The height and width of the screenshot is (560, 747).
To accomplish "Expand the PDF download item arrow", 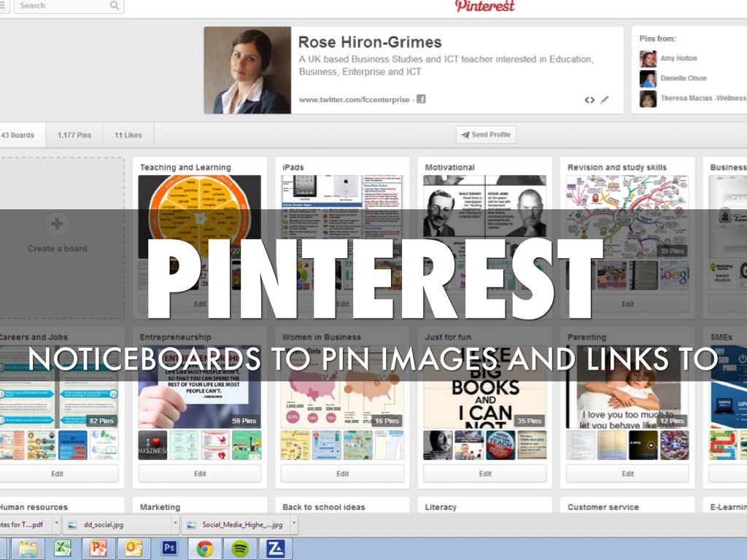I will click(x=55, y=524).
